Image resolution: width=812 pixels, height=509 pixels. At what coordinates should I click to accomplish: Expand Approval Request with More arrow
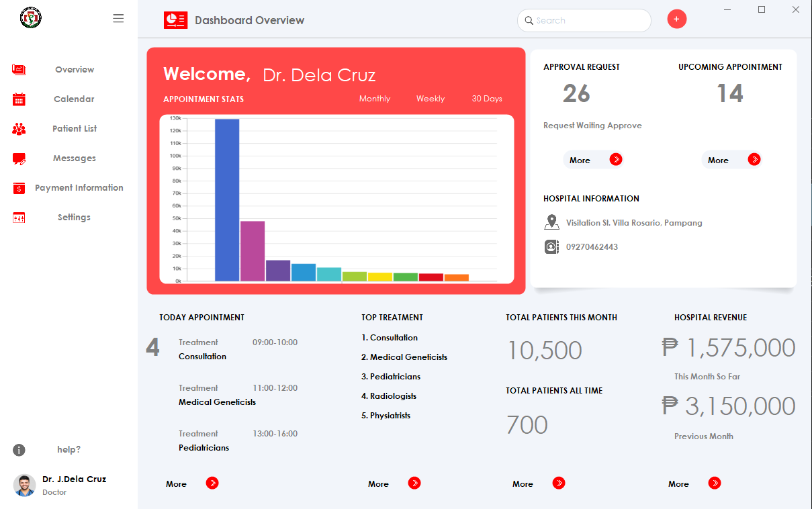pyautogui.click(x=616, y=159)
